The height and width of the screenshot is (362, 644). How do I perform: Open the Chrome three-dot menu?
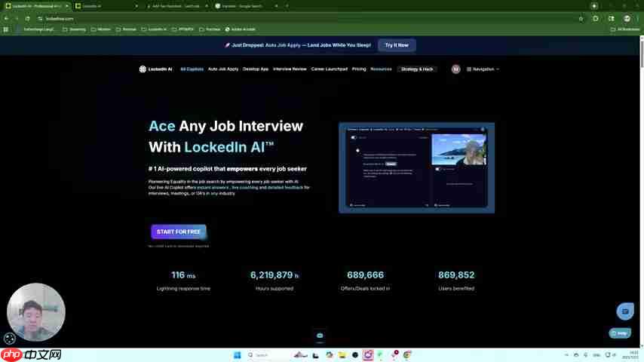pyautogui.click(x=637, y=19)
